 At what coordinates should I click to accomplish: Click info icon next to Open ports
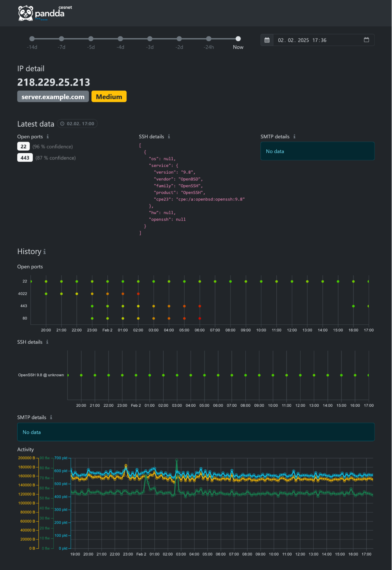(48, 137)
